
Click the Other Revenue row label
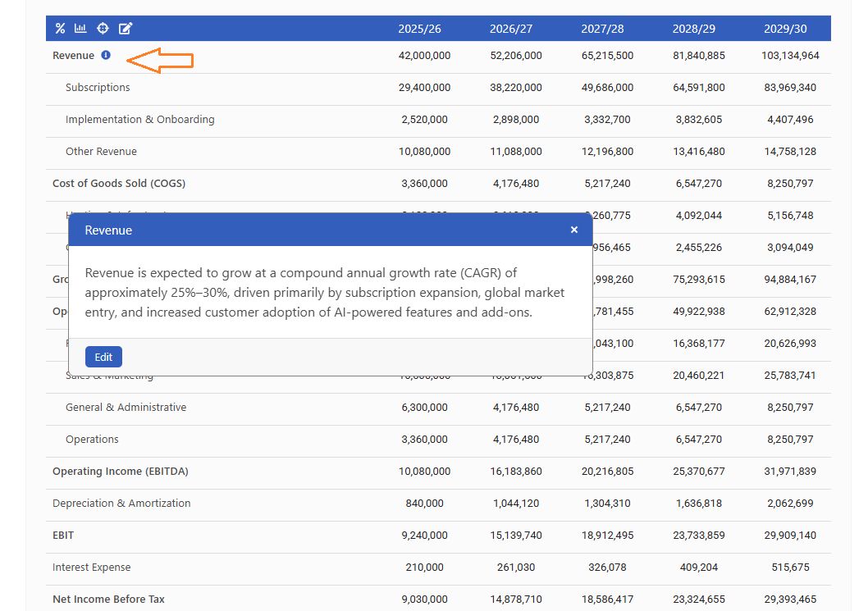[101, 152]
